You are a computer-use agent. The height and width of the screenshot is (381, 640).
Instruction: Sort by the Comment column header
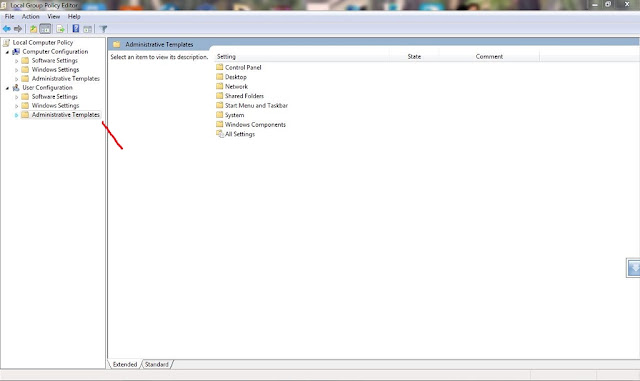pyautogui.click(x=489, y=56)
